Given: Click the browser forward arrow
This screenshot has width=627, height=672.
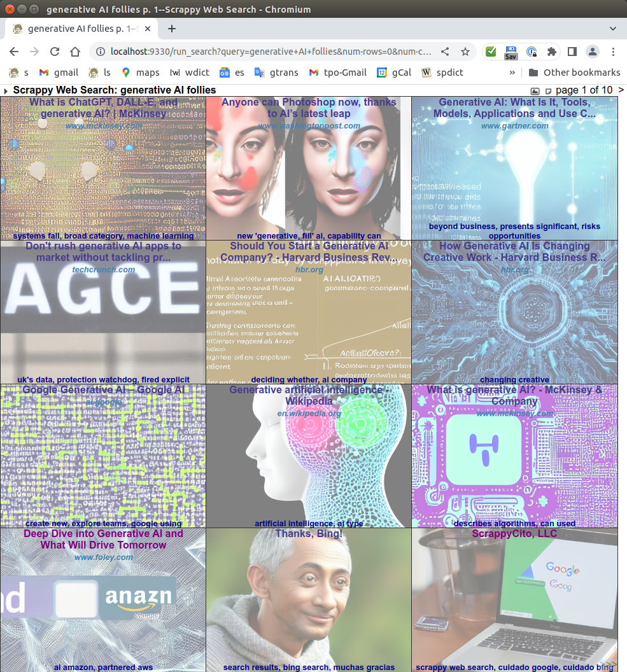Looking at the screenshot, I should [34, 52].
